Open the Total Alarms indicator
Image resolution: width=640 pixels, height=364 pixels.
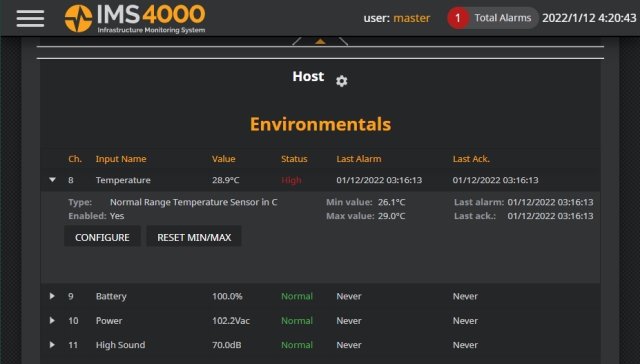492,18
